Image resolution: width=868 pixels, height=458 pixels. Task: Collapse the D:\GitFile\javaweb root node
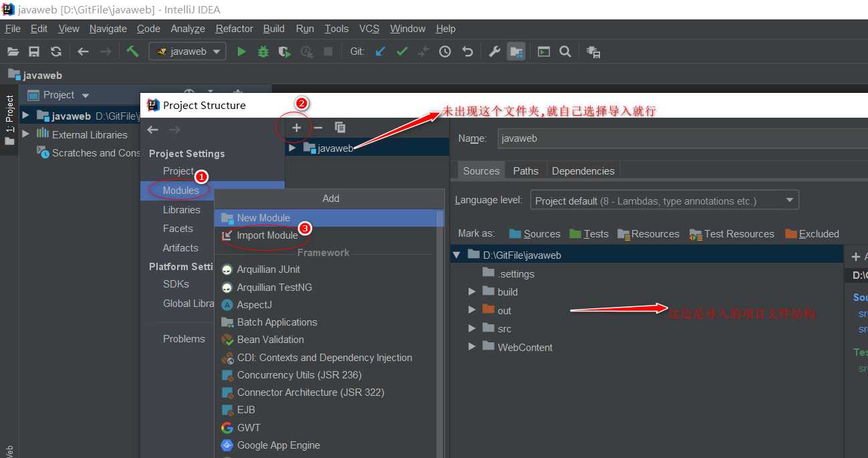(457, 255)
